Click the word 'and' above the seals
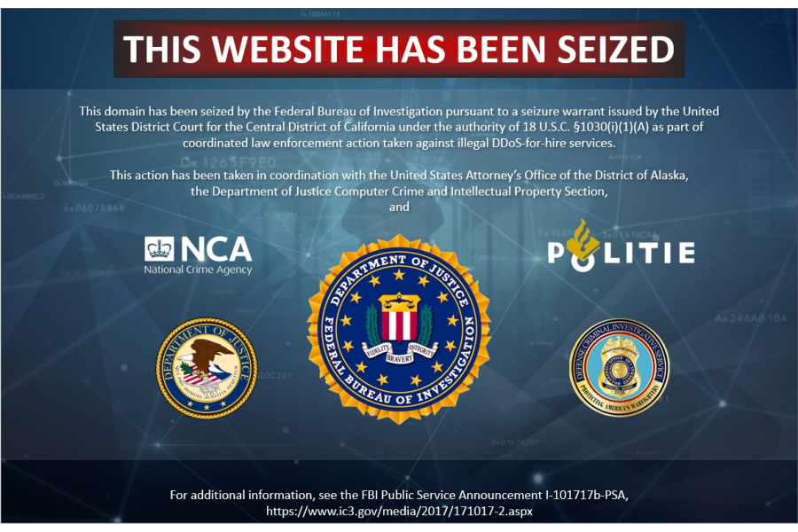This screenshot has height=532, width=798. 399,207
